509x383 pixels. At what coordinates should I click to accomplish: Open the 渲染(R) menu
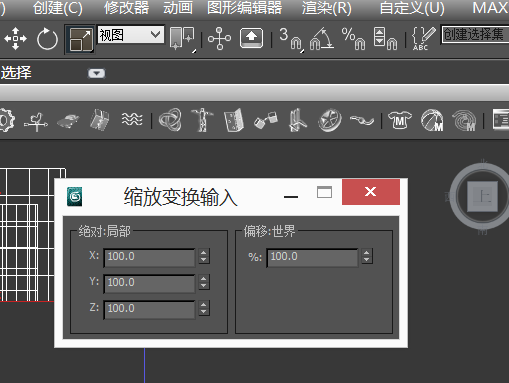point(327,8)
